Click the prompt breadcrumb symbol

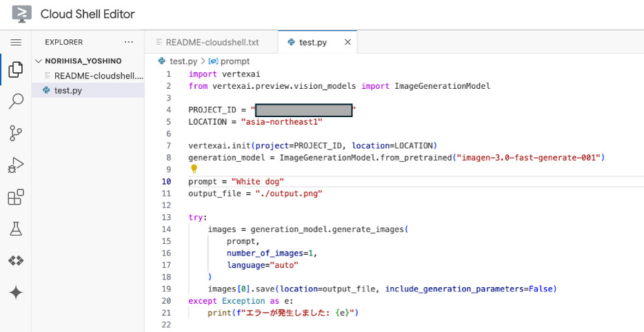(x=234, y=61)
